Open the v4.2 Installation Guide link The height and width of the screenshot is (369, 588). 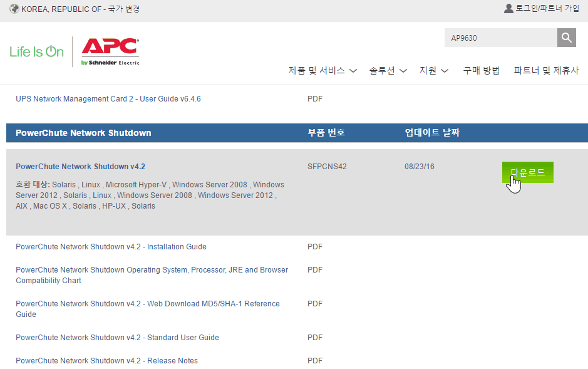[x=111, y=247]
